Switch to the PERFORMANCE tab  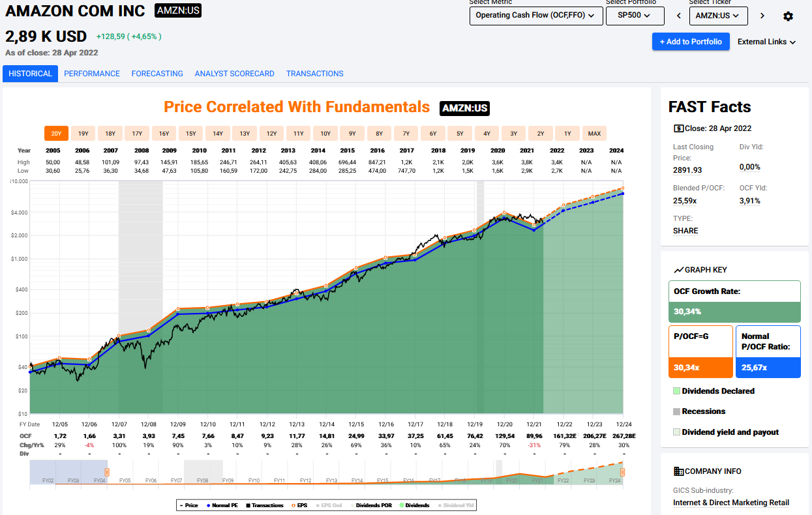coord(92,74)
